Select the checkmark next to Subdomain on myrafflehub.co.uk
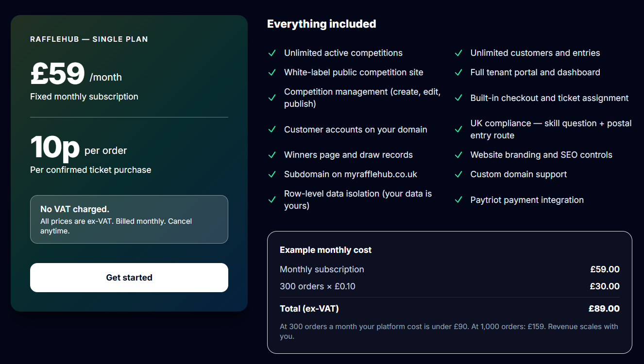 pos(272,174)
